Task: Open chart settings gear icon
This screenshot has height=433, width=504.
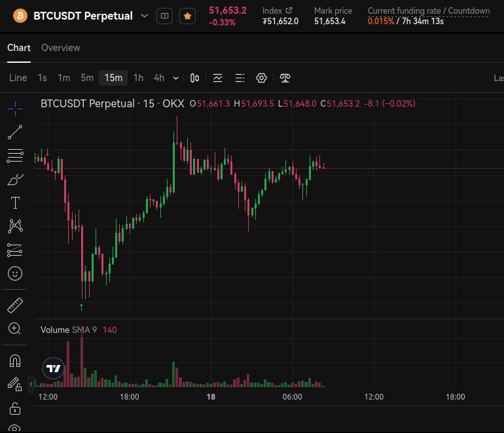Action: point(261,78)
